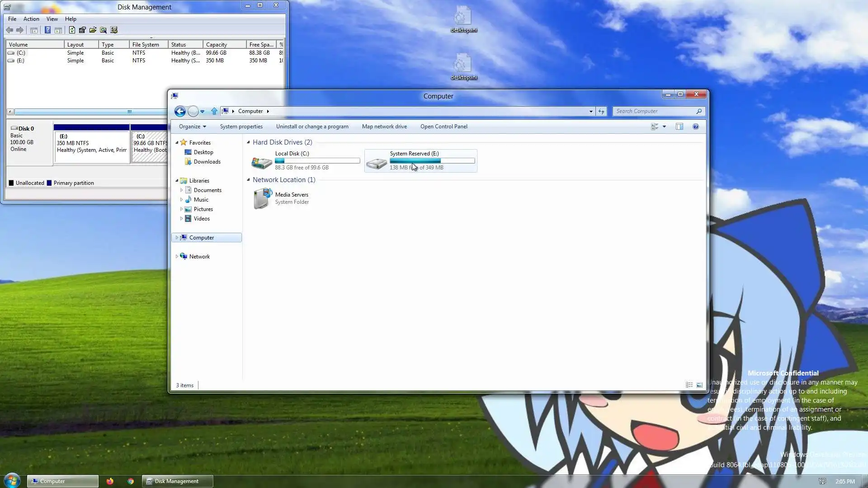The image size is (868, 488).
Task: Click Map network drive
Action: 384,127
